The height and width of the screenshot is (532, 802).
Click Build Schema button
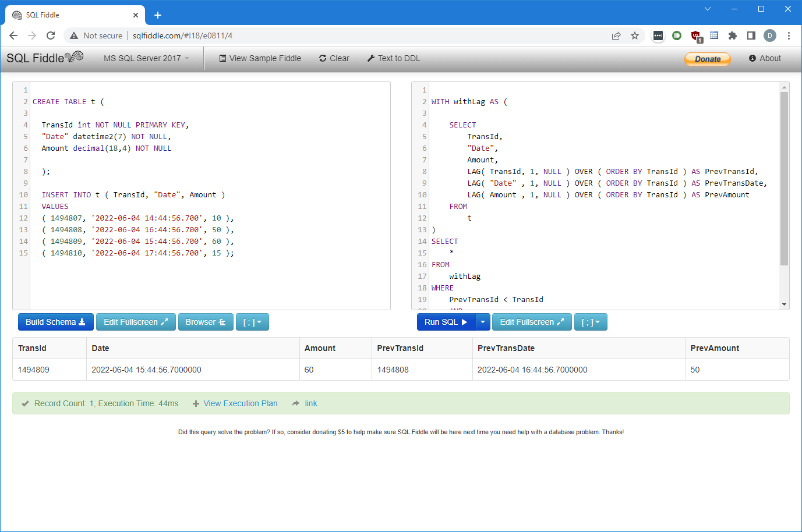[56, 322]
